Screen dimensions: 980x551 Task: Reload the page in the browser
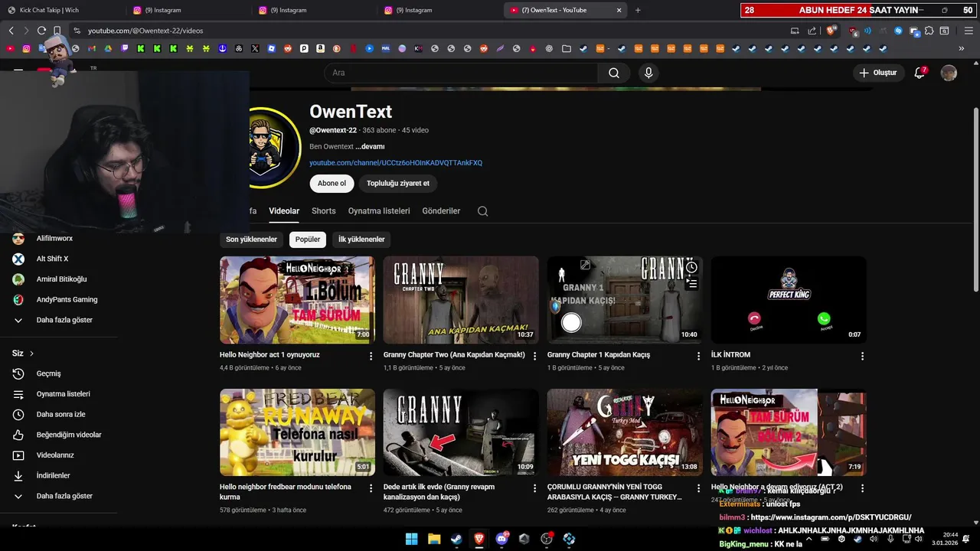[41, 31]
